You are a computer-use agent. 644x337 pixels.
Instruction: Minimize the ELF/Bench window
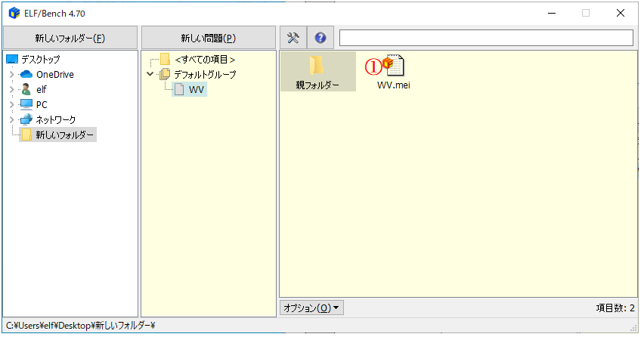click(x=552, y=13)
